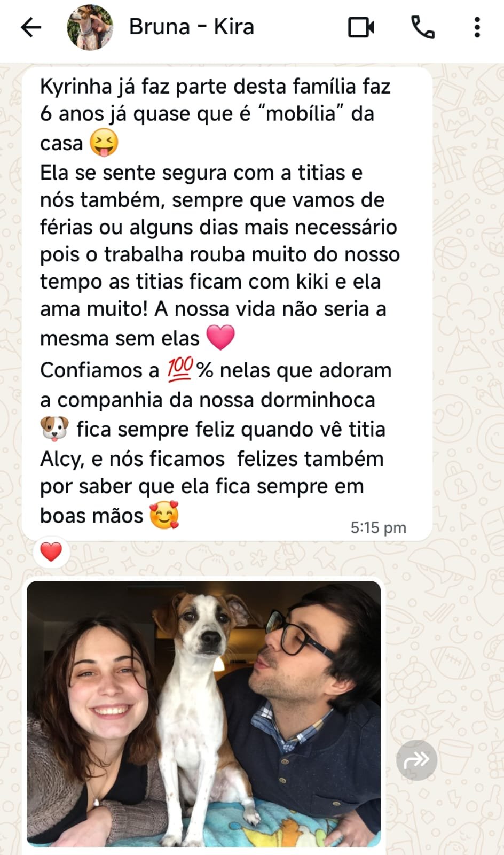Start a voice call via phone icon

click(423, 27)
